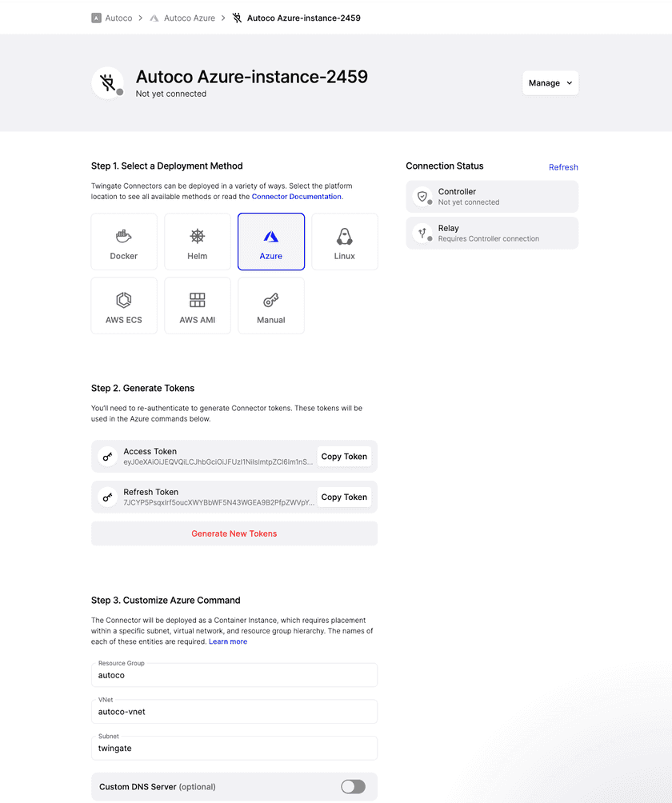Edit the Resource Group field
Image resolution: width=672 pixels, height=803 pixels.
(x=234, y=675)
